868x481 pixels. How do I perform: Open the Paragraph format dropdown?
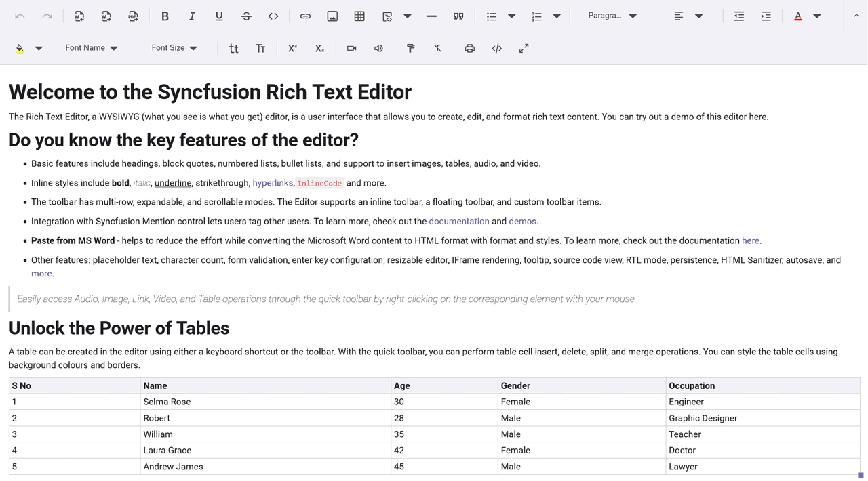(612, 16)
